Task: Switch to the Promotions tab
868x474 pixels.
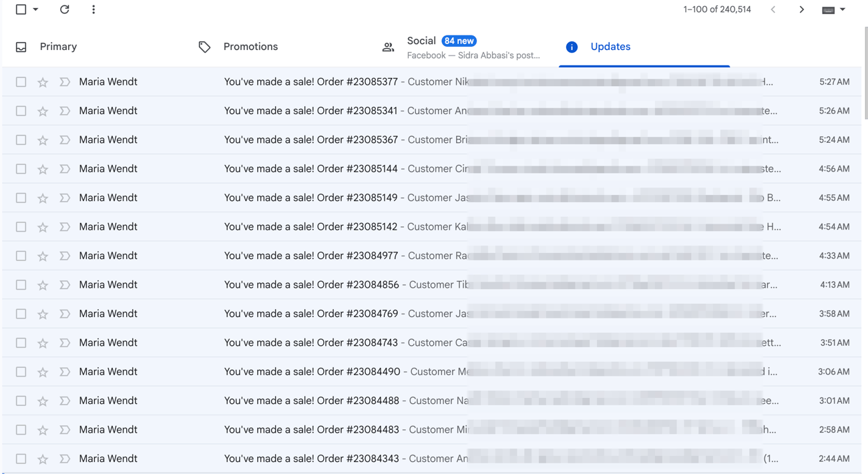Action: [250, 47]
